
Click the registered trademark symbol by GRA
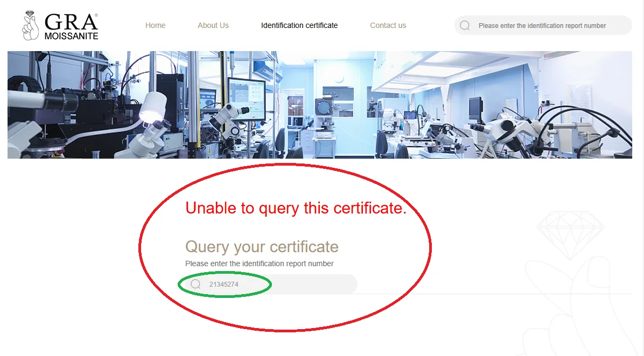[96, 15]
